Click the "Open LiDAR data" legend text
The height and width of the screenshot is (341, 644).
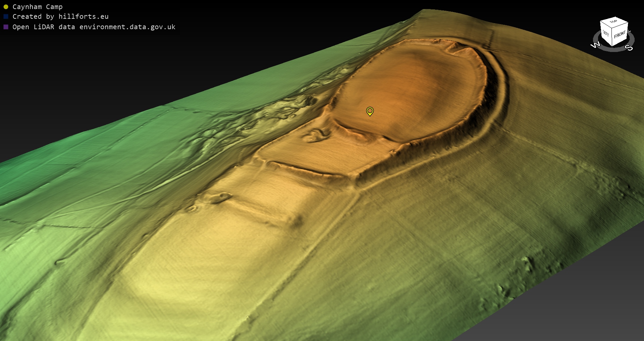click(x=44, y=27)
